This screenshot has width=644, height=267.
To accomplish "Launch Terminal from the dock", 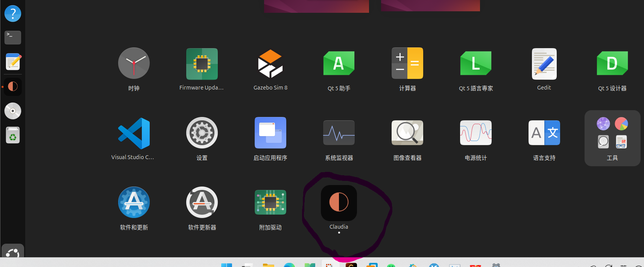I will 13,38.
